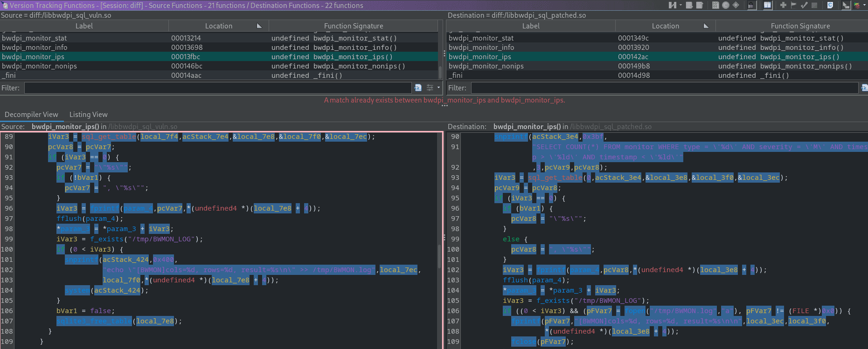Click into the Destination Filter text field

[665, 88]
